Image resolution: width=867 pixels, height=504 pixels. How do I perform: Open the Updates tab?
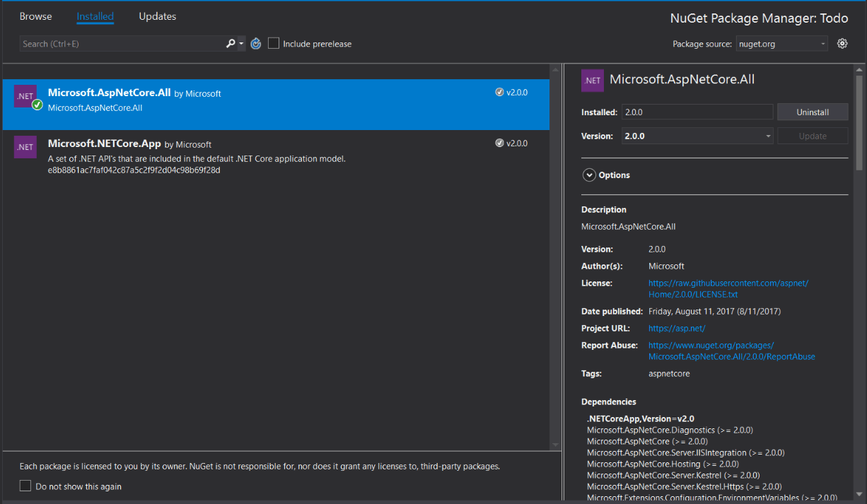coord(158,16)
